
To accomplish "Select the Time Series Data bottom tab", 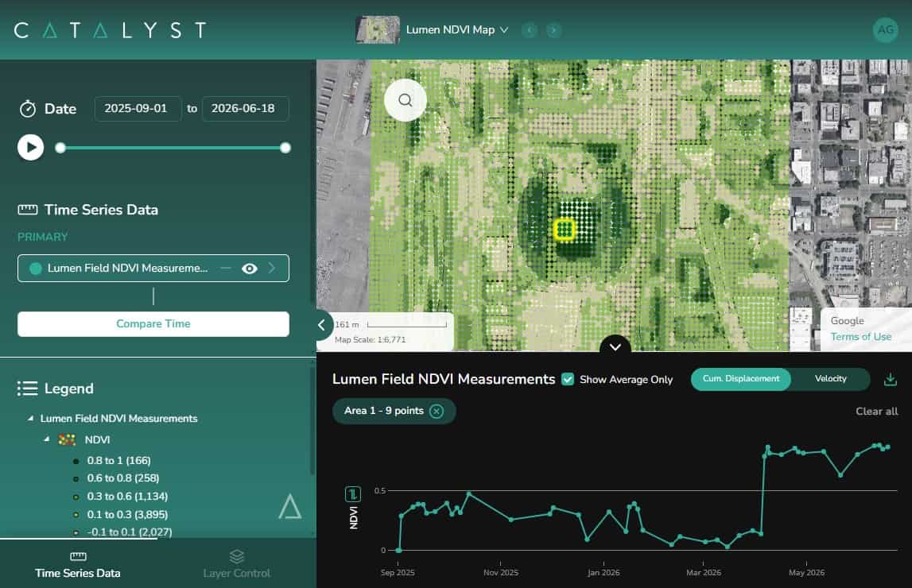I will pos(78,563).
